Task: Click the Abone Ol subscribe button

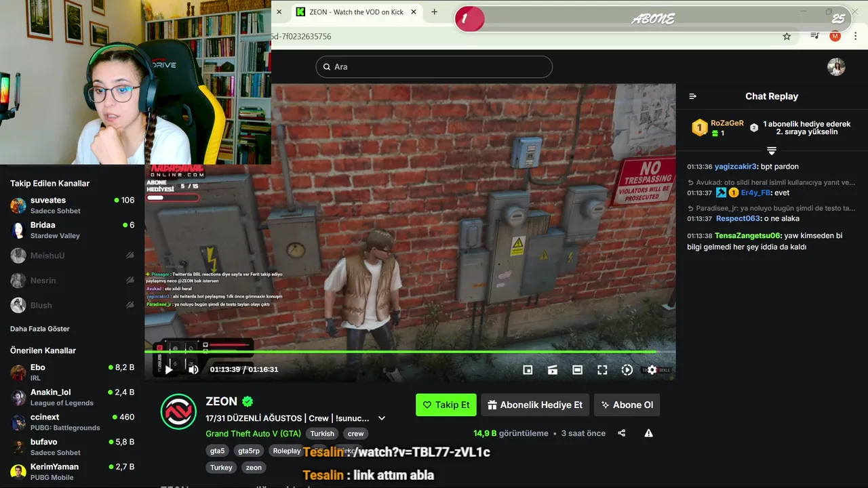Action: (x=627, y=405)
